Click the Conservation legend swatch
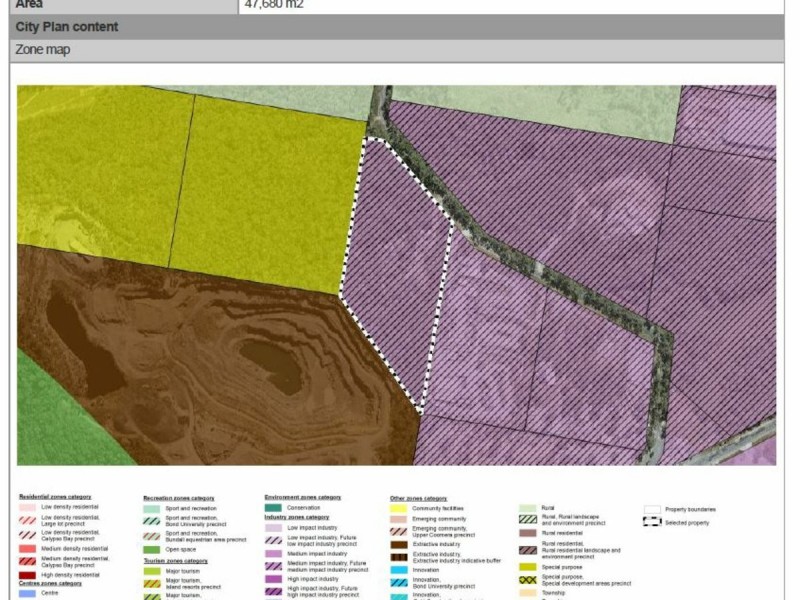Viewport: 800px width, 600px height. pos(273,508)
